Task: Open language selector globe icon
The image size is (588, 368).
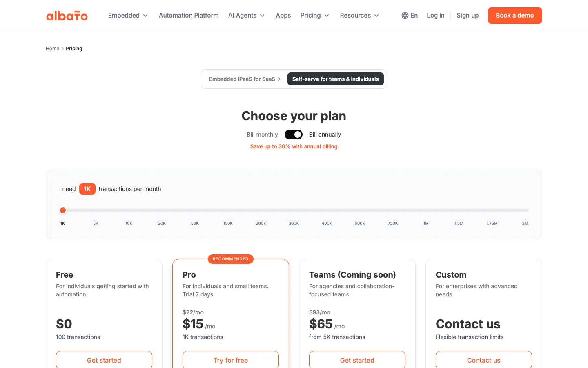Action: [x=405, y=16]
